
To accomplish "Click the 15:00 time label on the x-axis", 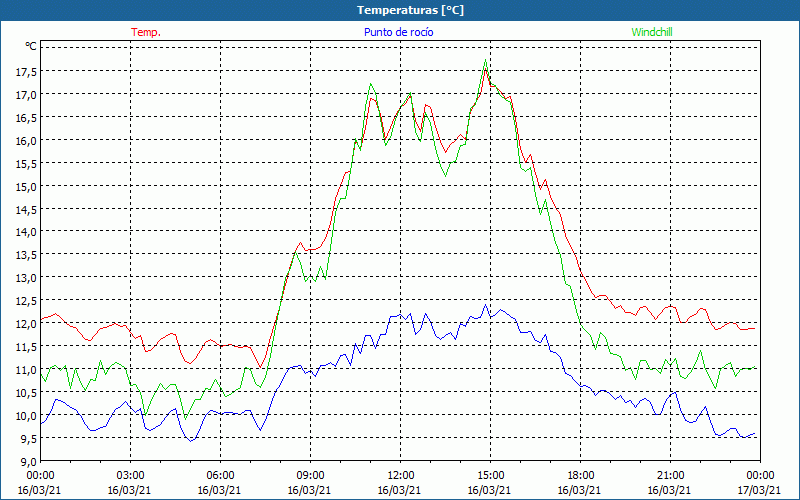I will coord(490,476).
